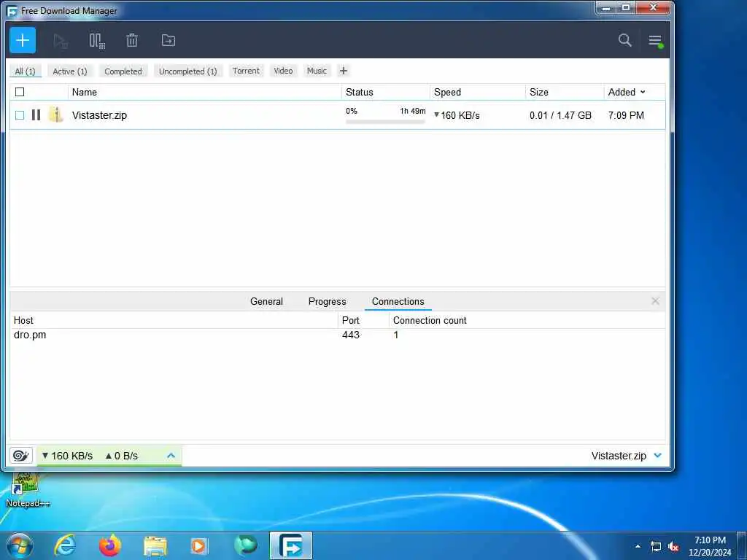The image size is (747, 560).
Task: Click the Vistaster.zip download progress bar
Action: tap(385, 122)
